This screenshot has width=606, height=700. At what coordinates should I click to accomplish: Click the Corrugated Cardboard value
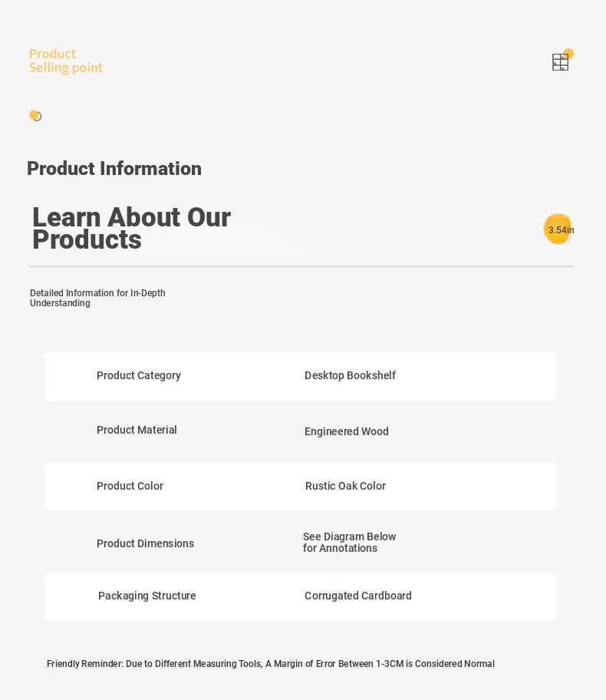(x=358, y=596)
